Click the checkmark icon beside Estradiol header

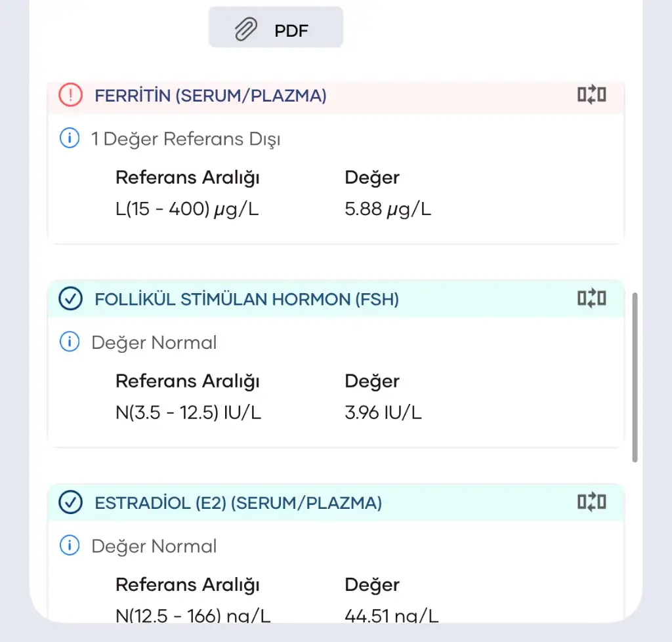(x=70, y=503)
